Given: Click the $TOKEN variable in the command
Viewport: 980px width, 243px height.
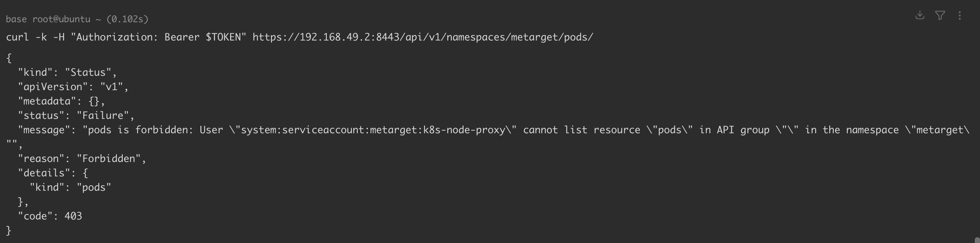Looking at the screenshot, I should click(x=223, y=37).
